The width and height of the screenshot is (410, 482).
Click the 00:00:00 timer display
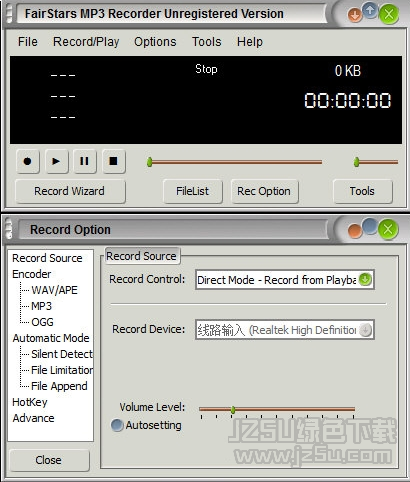pos(348,100)
